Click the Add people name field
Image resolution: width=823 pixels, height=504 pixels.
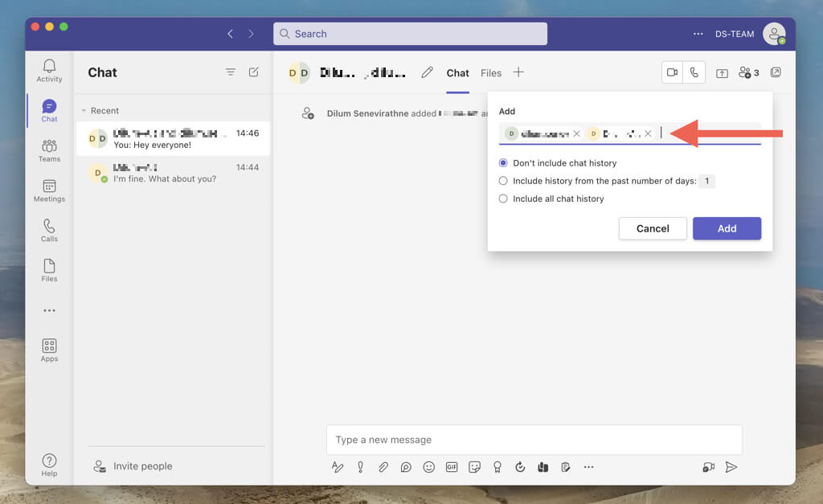pos(630,133)
